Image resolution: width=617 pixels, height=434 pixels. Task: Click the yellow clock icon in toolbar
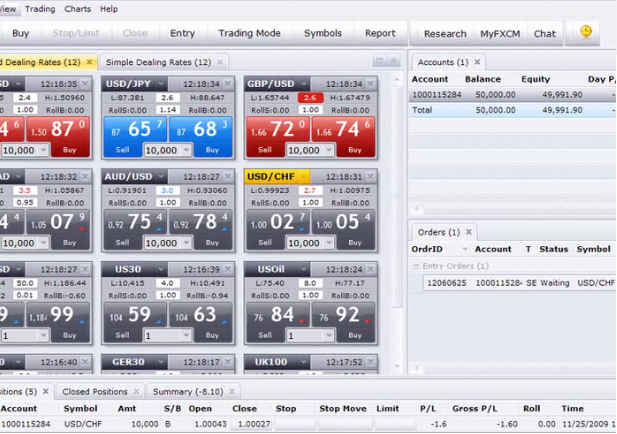[x=586, y=31]
